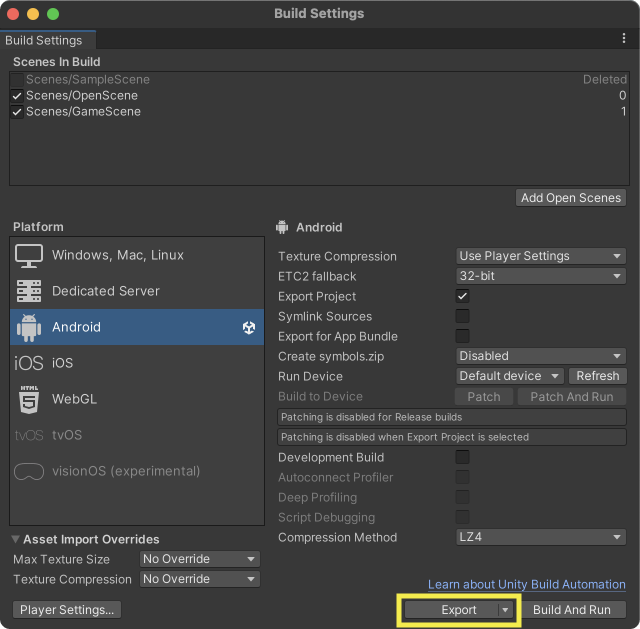Click the Add Open Scenes button

(571, 198)
